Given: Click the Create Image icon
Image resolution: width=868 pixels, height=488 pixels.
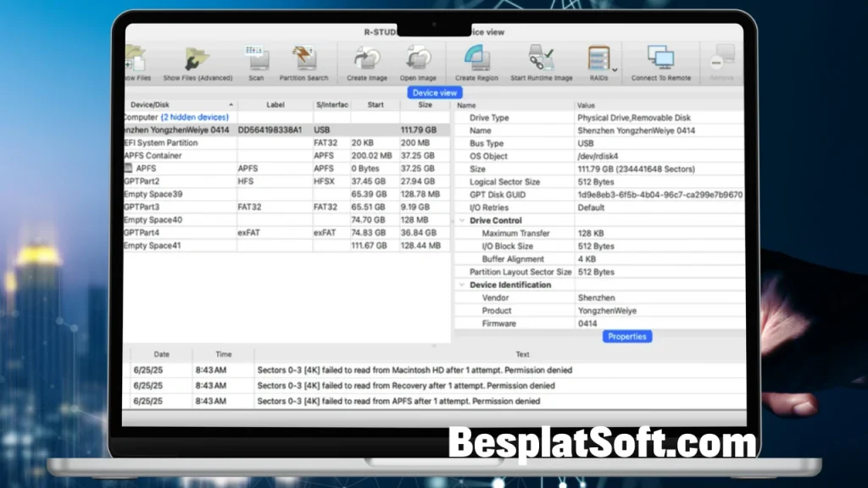Looking at the screenshot, I should click(x=367, y=61).
